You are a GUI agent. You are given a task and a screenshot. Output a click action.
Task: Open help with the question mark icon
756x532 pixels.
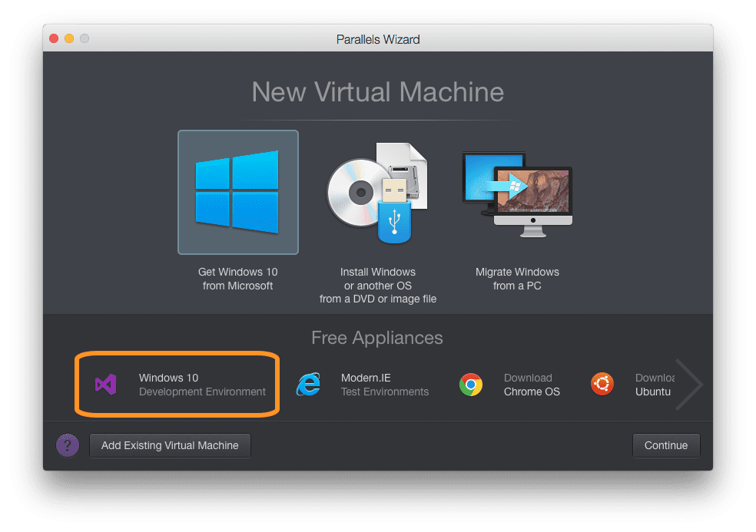pyautogui.click(x=68, y=445)
